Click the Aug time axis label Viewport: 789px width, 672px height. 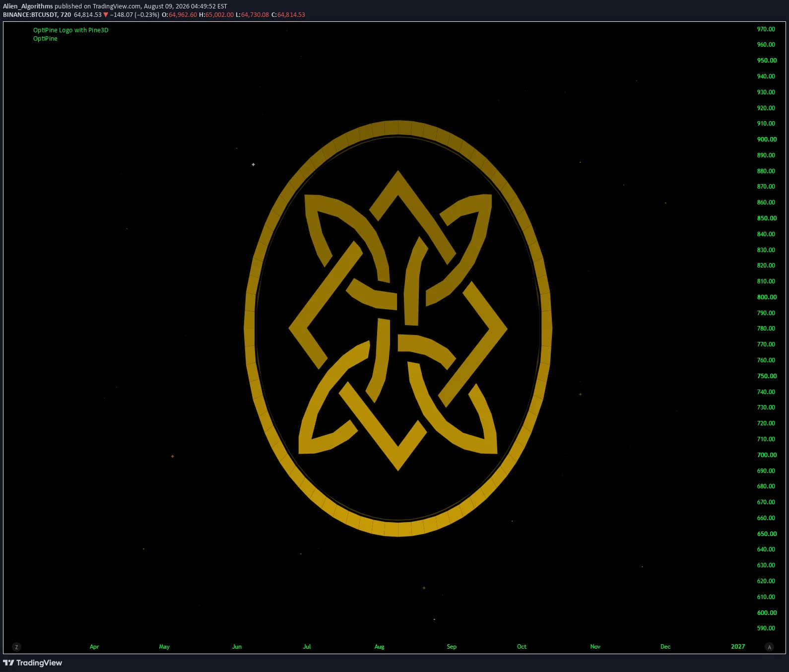(x=379, y=647)
